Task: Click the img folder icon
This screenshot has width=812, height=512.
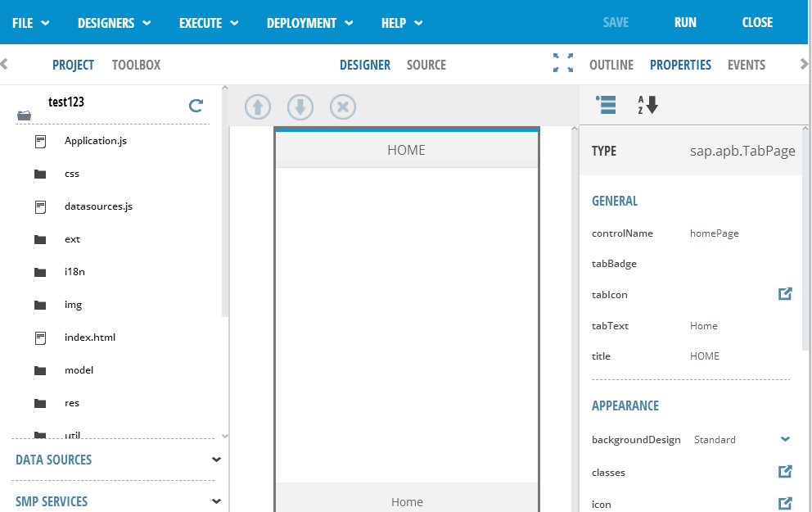Action: click(40, 306)
